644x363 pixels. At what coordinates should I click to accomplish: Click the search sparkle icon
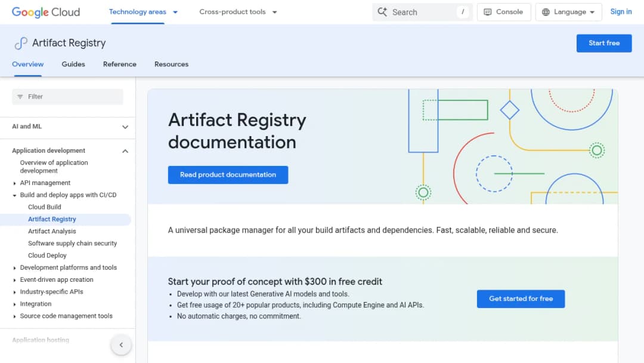click(382, 12)
